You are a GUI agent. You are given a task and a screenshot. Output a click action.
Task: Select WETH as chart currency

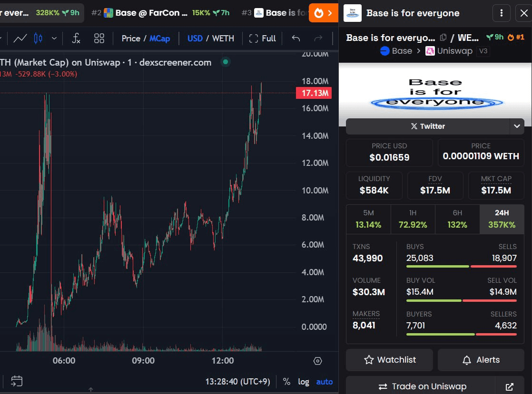(x=223, y=38)
